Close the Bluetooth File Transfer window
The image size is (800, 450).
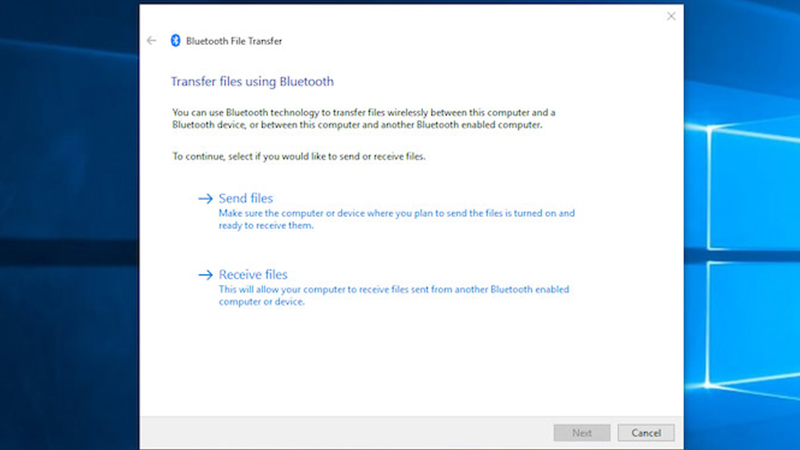point(670,17)
